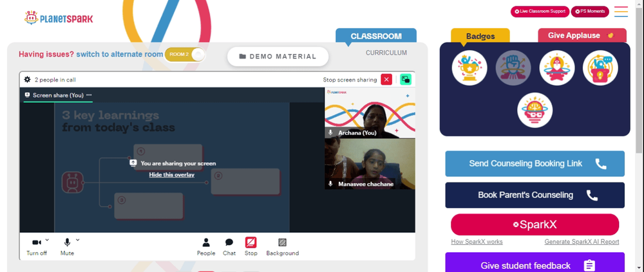Open the hamburger menu at top right
This screenshot has width=644, height=272.
coord(621,12)
